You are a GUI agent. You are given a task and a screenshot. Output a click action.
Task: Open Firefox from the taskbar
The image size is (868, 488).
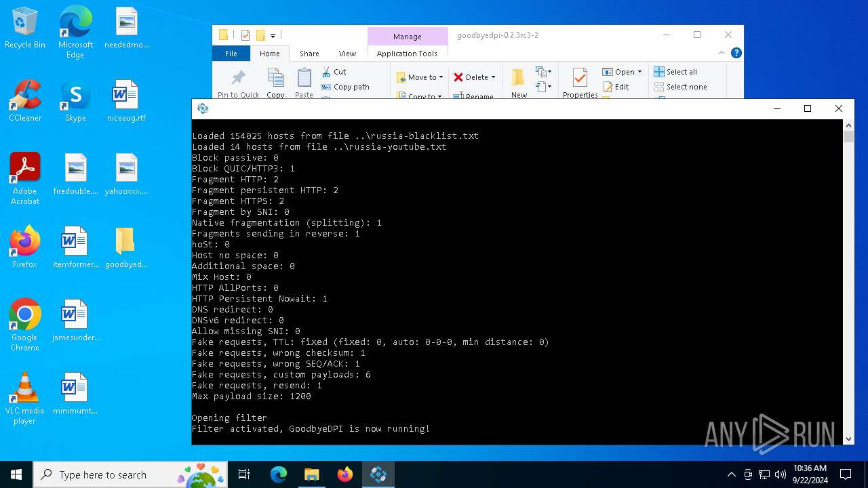344,474
